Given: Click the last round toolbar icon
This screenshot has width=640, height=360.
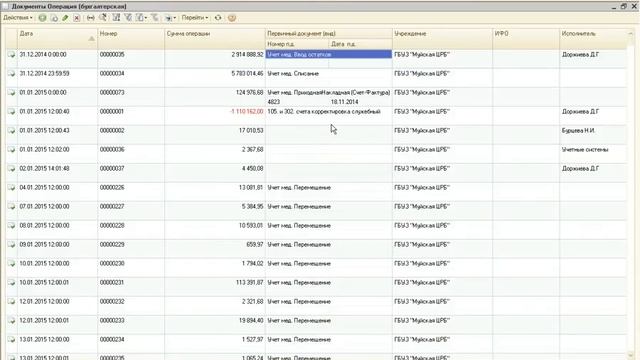Looking at the screenshot, I should pos(232,18).
